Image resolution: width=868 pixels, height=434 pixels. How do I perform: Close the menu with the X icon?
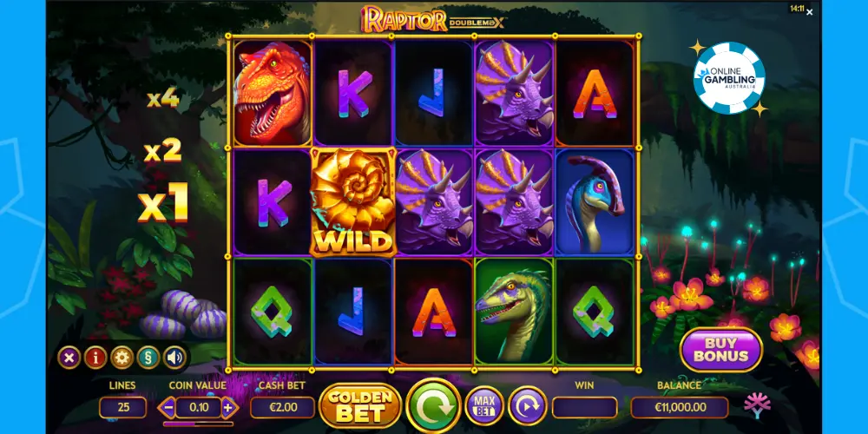(69, 358)
